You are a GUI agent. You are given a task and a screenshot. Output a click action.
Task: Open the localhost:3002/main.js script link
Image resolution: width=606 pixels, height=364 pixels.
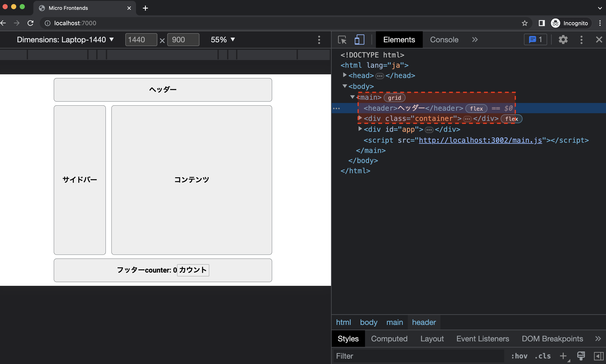coord(480,140)
